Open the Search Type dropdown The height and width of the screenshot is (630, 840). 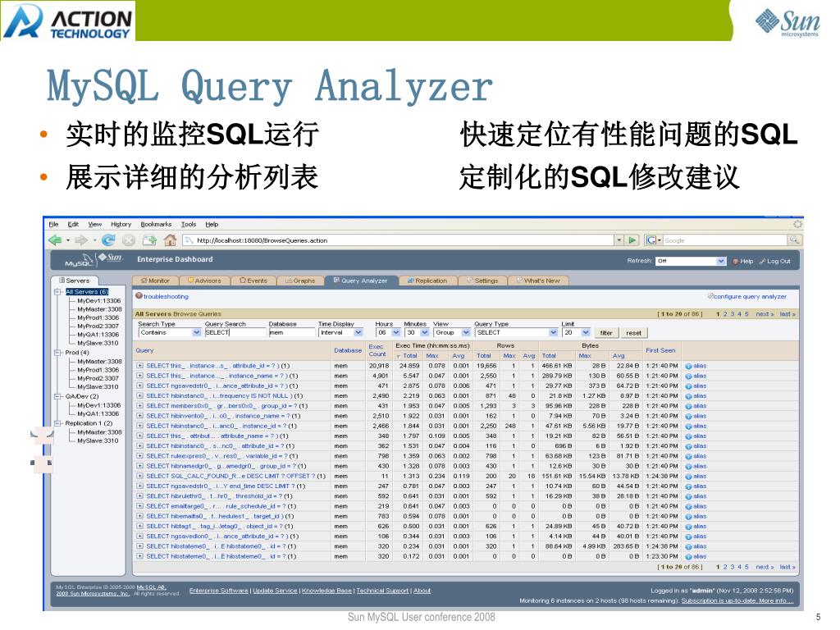coord(169,333)
